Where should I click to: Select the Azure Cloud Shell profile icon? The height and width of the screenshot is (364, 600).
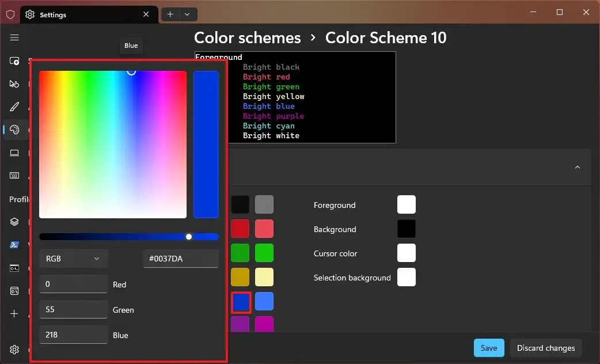coord(14,291)
